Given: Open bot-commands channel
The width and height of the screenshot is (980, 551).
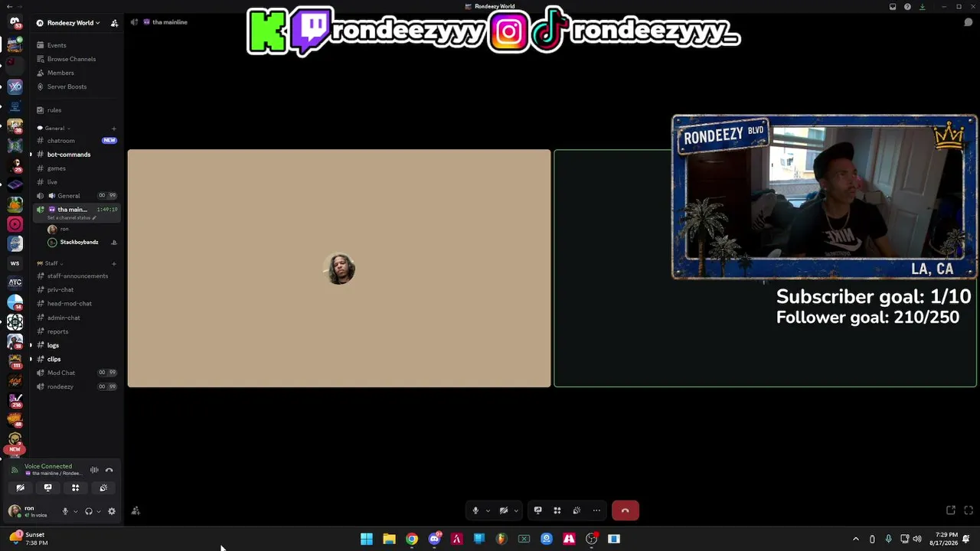Looking at the screenshot, I should [75, 155].
